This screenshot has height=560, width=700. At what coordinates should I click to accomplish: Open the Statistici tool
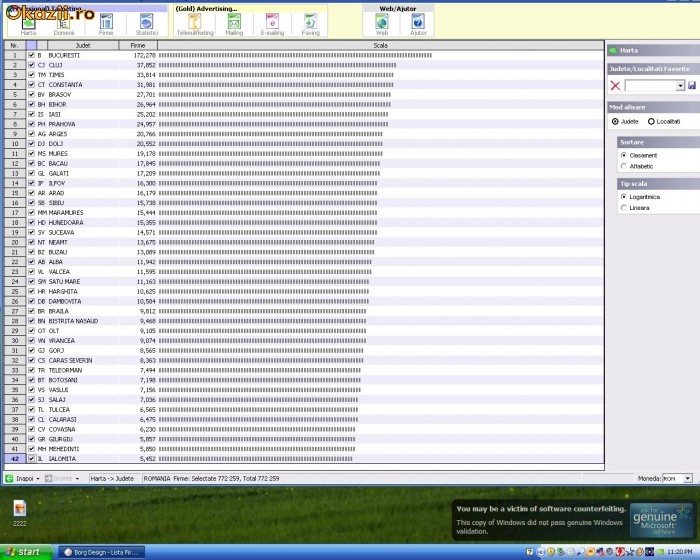(146, 24)
